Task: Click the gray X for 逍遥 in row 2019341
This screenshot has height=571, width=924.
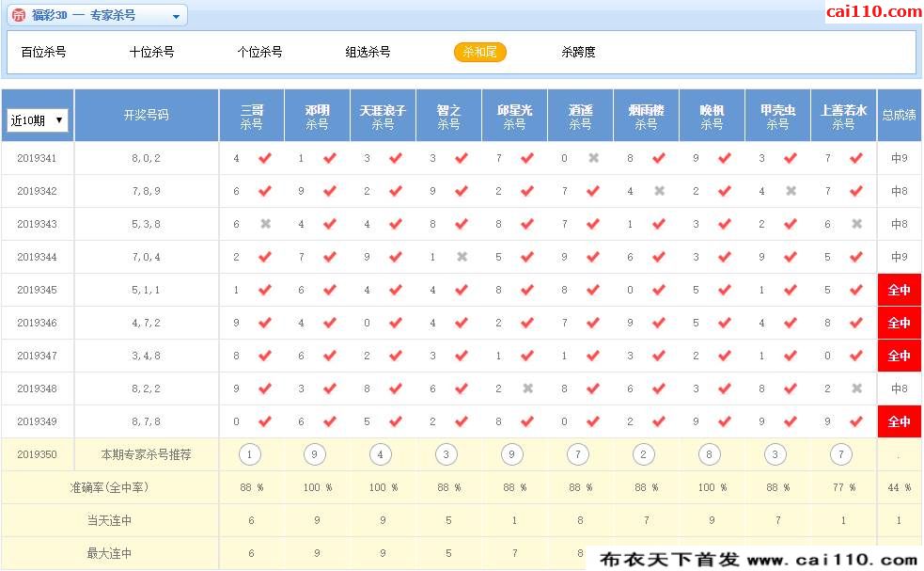Action: 593,158
